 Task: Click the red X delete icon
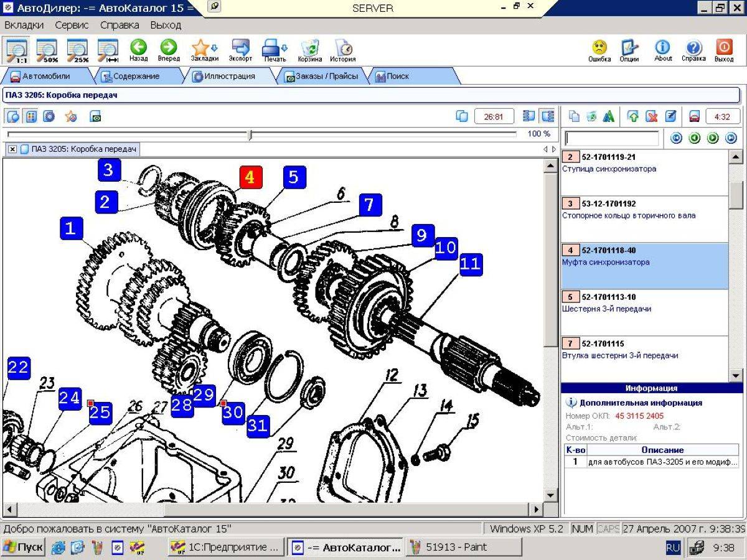click(x=652, y=116)
